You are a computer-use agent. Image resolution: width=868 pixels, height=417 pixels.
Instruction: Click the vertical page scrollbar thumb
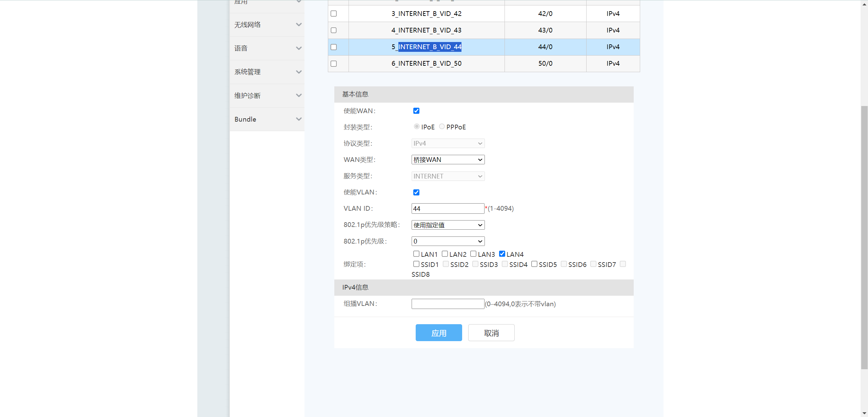coord(864,237)
